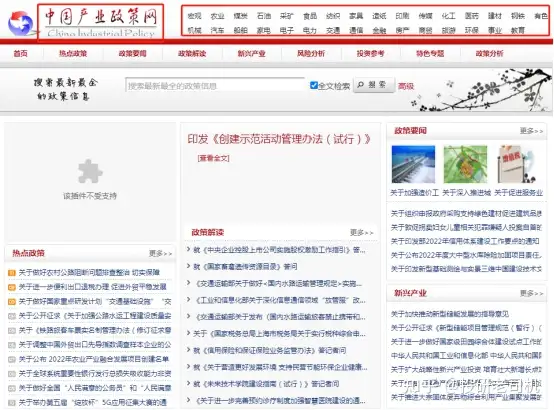
Task: Open 特色专题 in the navigation bar
Action: pyautogui.click(x=430, y=53)
